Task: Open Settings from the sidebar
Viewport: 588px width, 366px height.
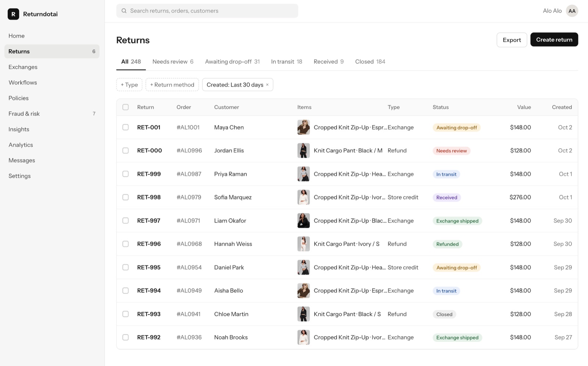Action: point(52,176)
